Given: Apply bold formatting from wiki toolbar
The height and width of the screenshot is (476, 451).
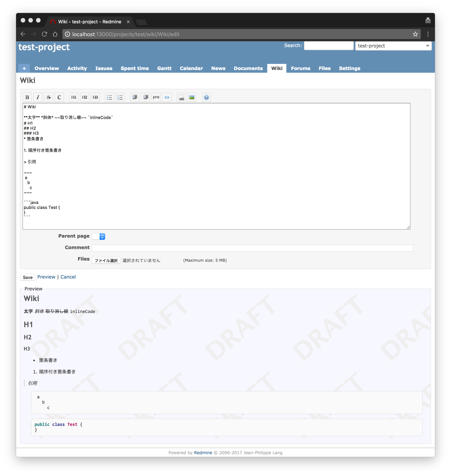Looking at the screenshot, I should (x=27, y=97).
